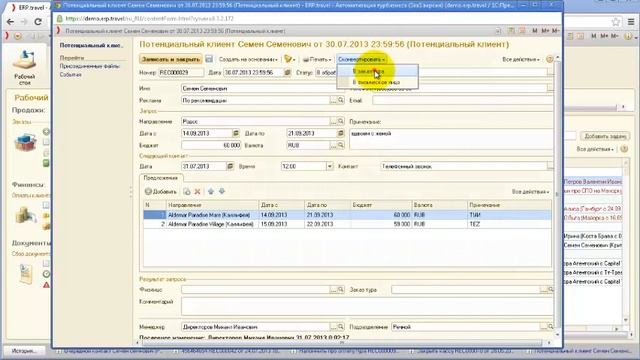Expand the Печать dropdown button
This screenshot has height=360, width=640.
[x=317, y=59]
